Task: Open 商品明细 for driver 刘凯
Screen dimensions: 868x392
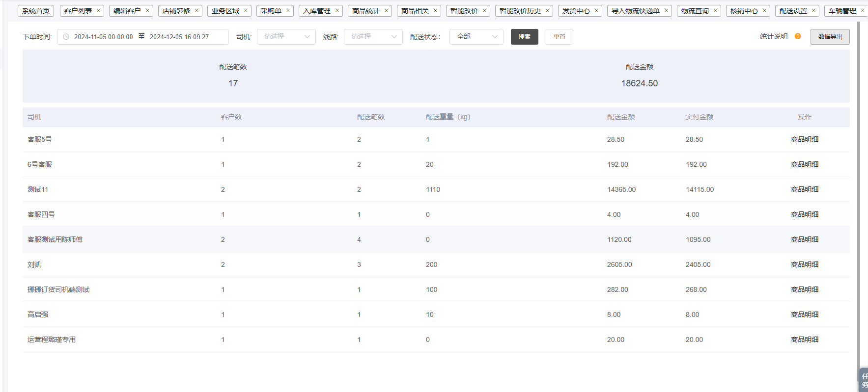Action: [805, 264]
